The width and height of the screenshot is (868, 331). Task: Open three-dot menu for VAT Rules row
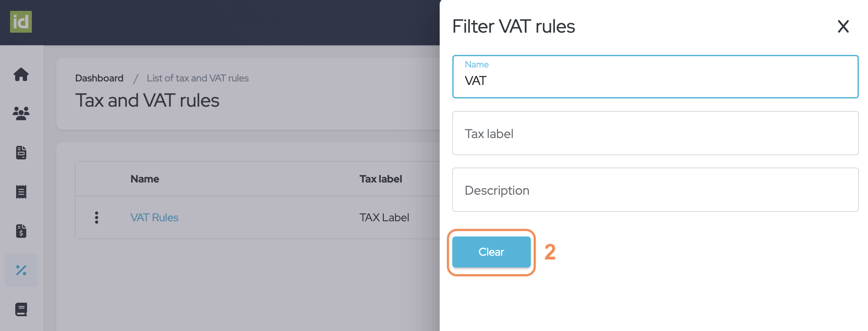coord(96,217)
